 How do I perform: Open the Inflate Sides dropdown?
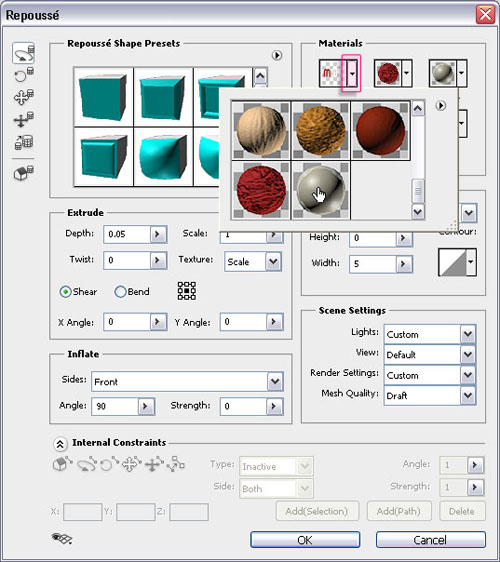[x=275, y=381]
